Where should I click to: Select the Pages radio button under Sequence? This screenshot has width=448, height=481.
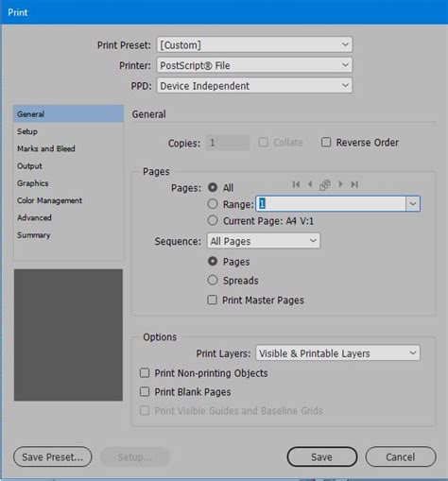213,261
